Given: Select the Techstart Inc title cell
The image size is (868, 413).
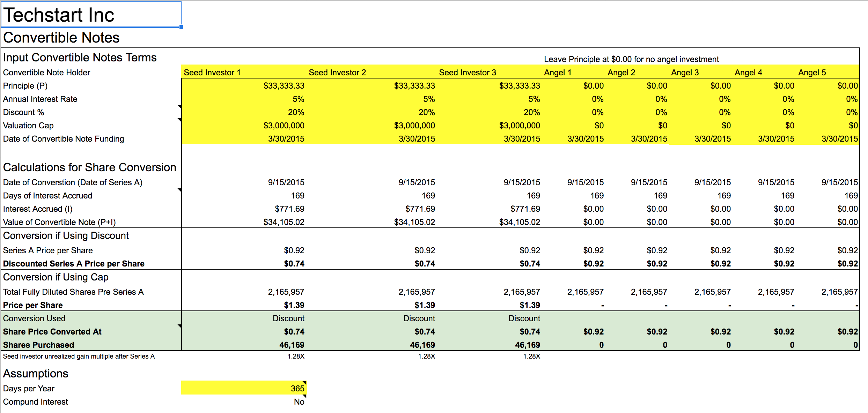Looking at the screenshot, I should coord(91,15).
